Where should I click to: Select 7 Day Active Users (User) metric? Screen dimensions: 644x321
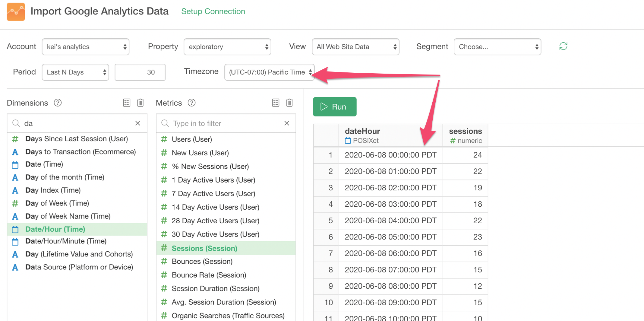226,194
